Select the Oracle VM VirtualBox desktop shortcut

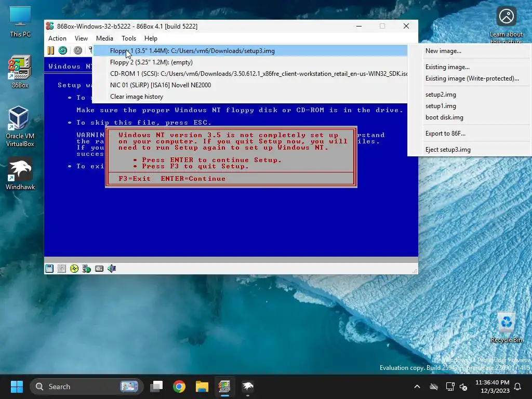point(20,126)
